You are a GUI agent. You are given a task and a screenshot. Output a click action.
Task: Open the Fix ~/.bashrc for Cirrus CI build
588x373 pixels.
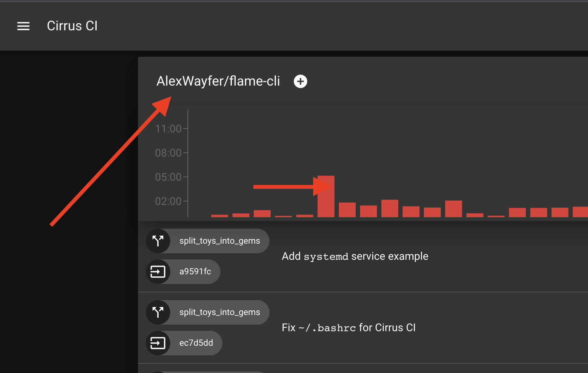pos(349,328)
